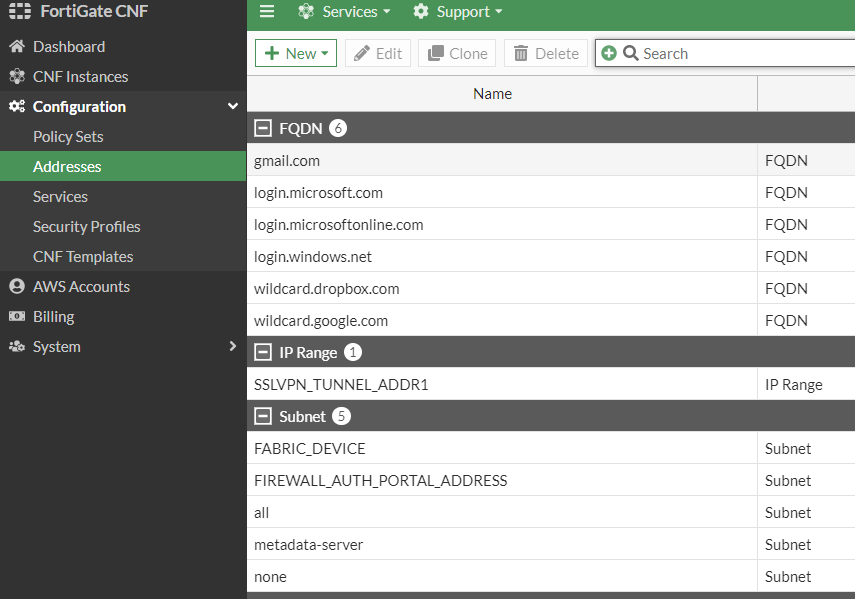The width and height of the screenshot is (855, 599).
Task: Click the Support gear icon
Action: (420, 11)
